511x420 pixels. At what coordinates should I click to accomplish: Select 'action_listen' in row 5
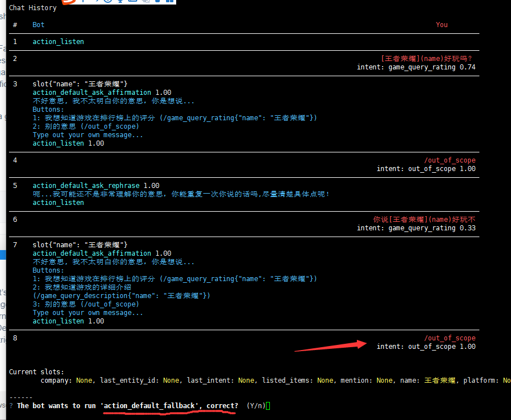coord(58,203)
